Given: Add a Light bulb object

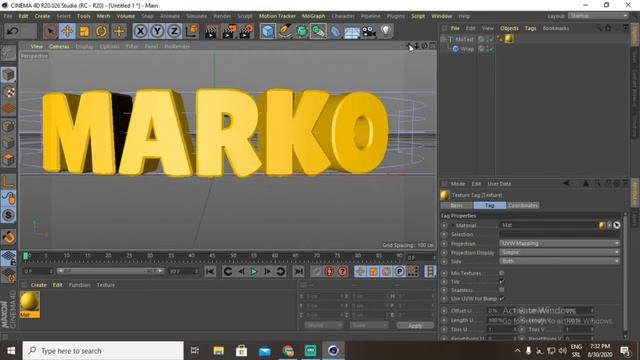Looking at the screenshot, I should pos(386,31).
